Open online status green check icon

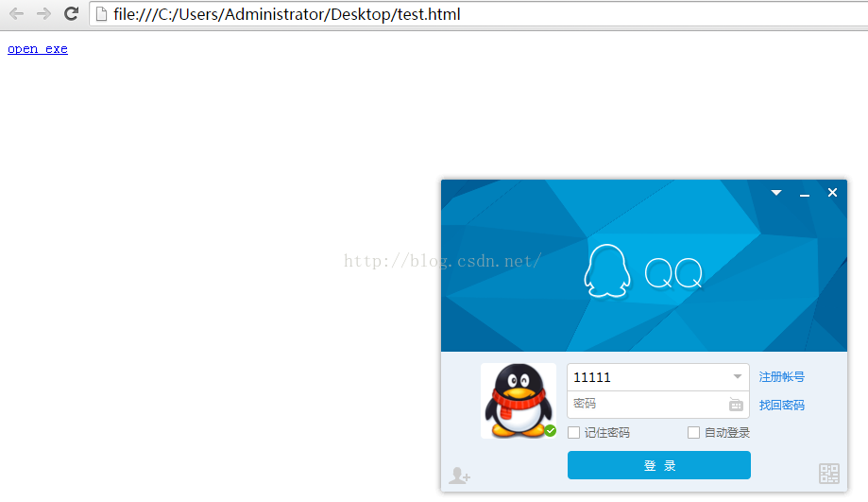(x=550, y=430)
